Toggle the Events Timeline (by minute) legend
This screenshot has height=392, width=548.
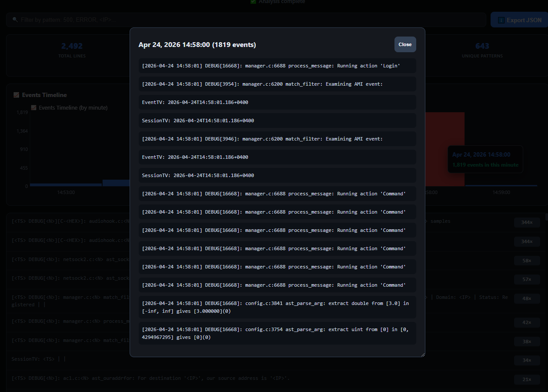coord(70,107)
